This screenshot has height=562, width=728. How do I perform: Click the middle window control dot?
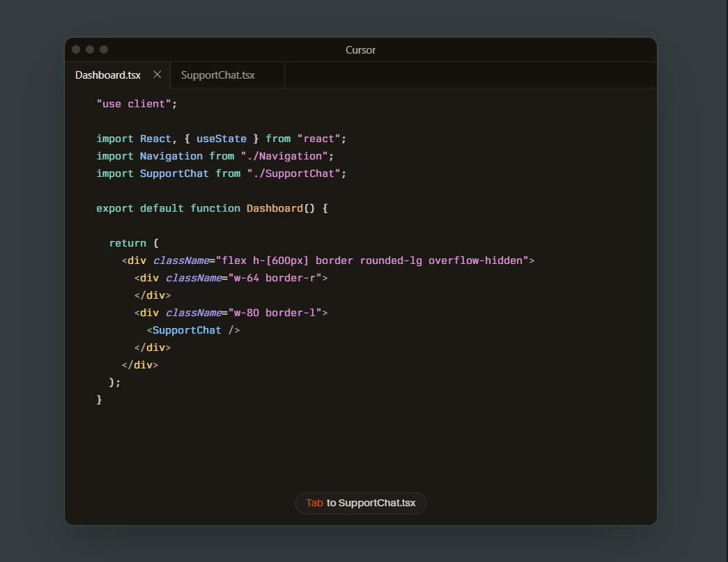(90, 49)
